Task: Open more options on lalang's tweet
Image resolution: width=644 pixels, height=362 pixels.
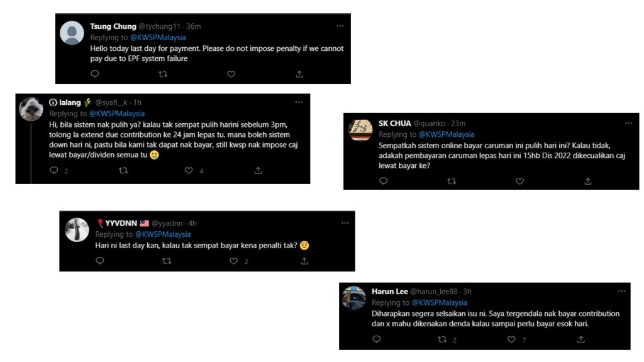Action: coord(299,102)
